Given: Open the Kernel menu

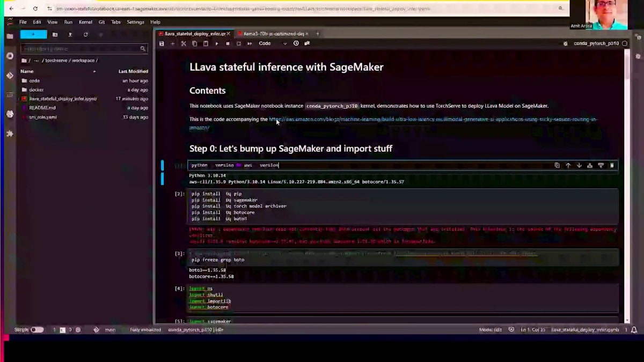Looking at the screenshot, I should coord(85,22).
